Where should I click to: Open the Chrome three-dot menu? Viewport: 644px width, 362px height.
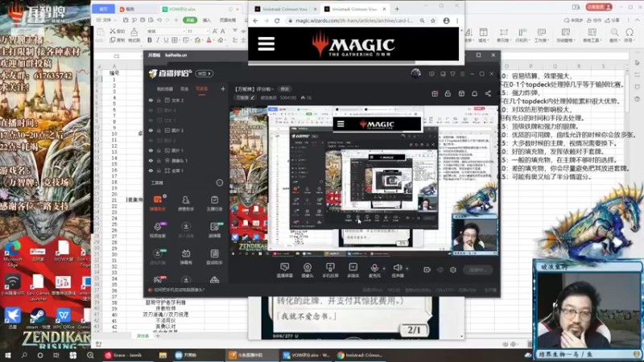pyautogui.click(x=457, y=21)
